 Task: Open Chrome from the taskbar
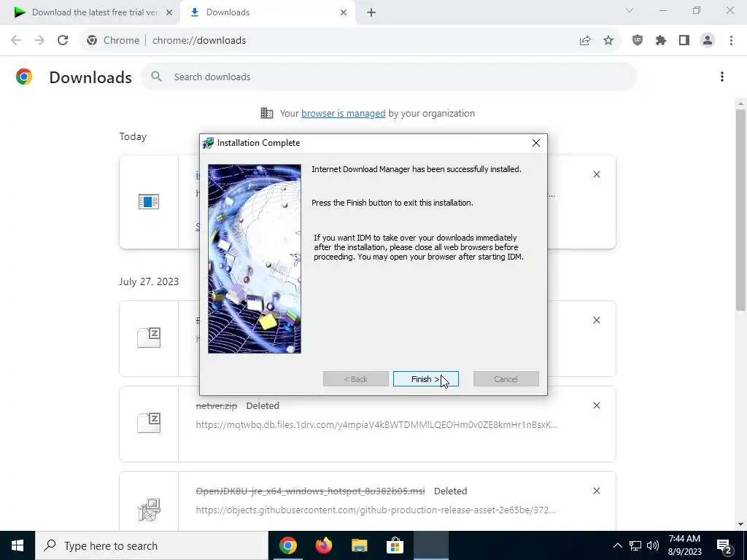click(287, 545)
